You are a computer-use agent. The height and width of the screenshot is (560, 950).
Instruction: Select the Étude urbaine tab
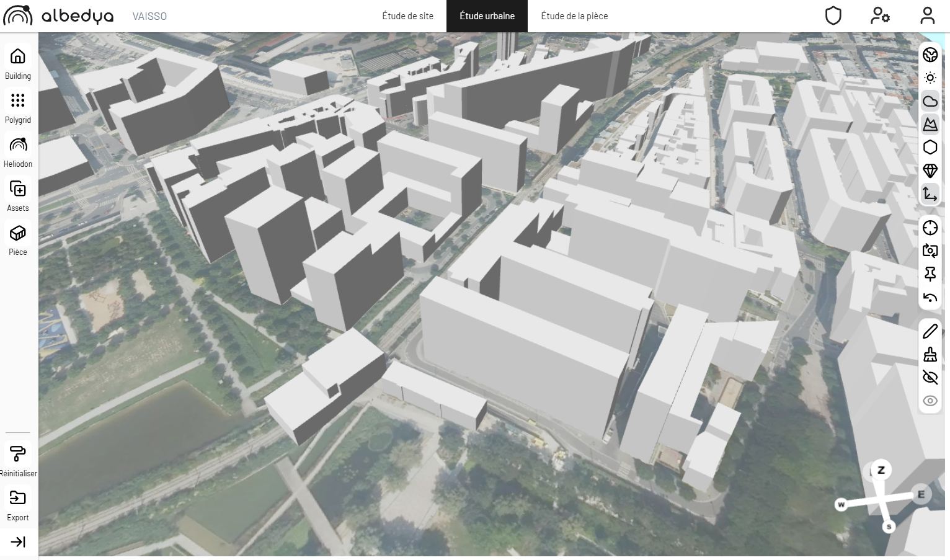[487, 16]
